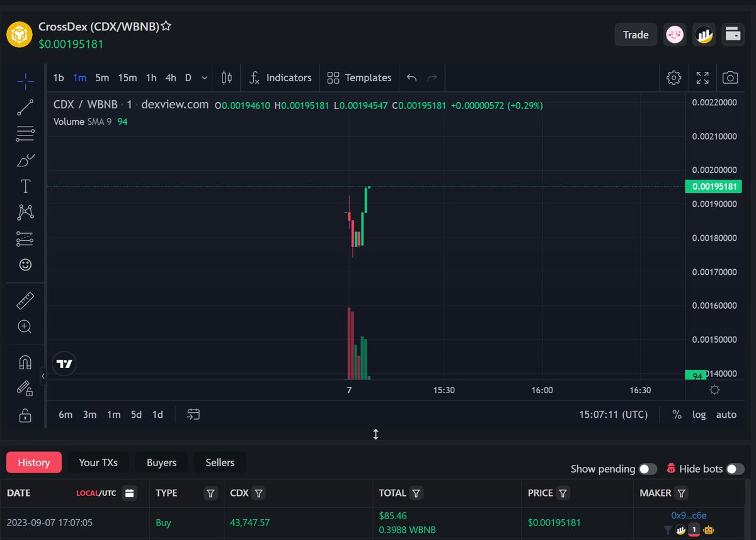
Task: Switch to the Buyers tab
Action: [x=161, y=462]
